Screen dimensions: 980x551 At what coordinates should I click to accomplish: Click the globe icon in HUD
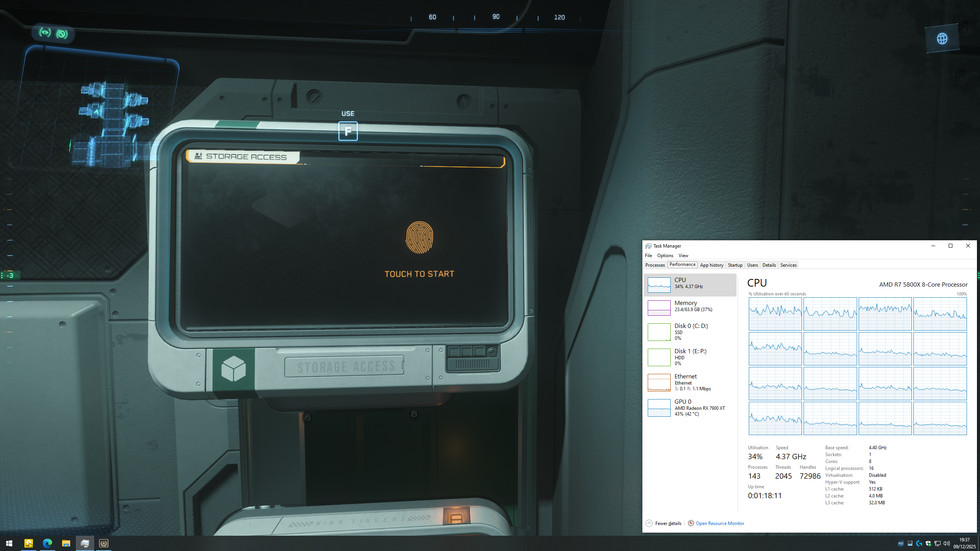pyautogui.click(x=942, y=38)
